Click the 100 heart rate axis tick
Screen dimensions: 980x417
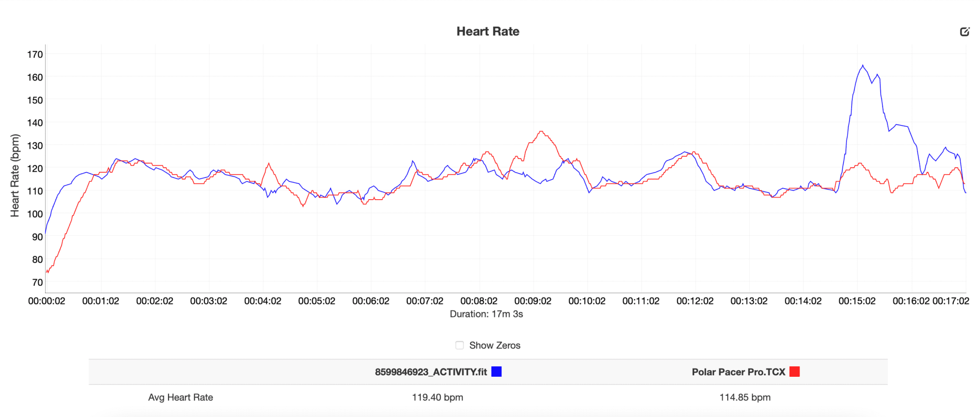pyautogui.click(x=35, y=214)
